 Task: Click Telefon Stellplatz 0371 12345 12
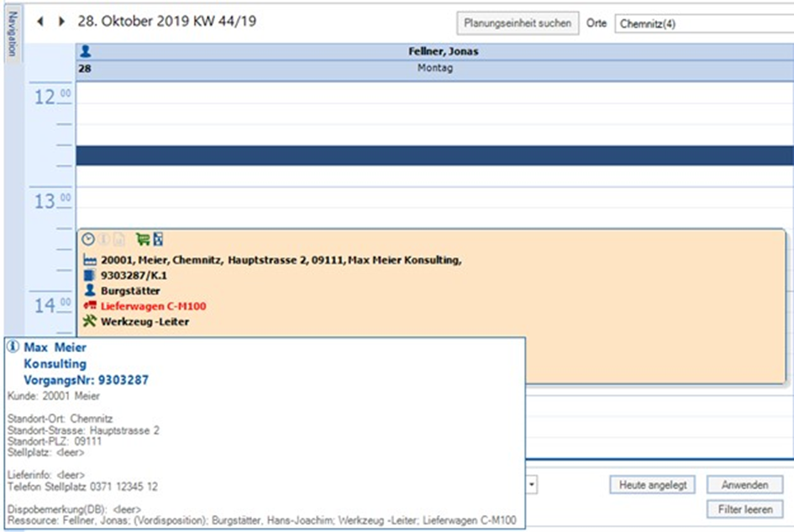pos(82,487)
